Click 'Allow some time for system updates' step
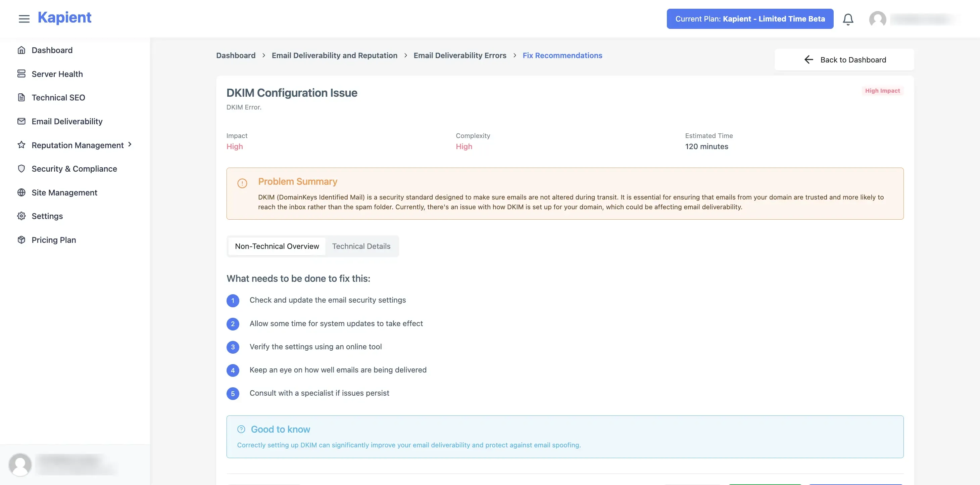Image resolution: width=980 pixels, height=485 pixels. point(336,323)
